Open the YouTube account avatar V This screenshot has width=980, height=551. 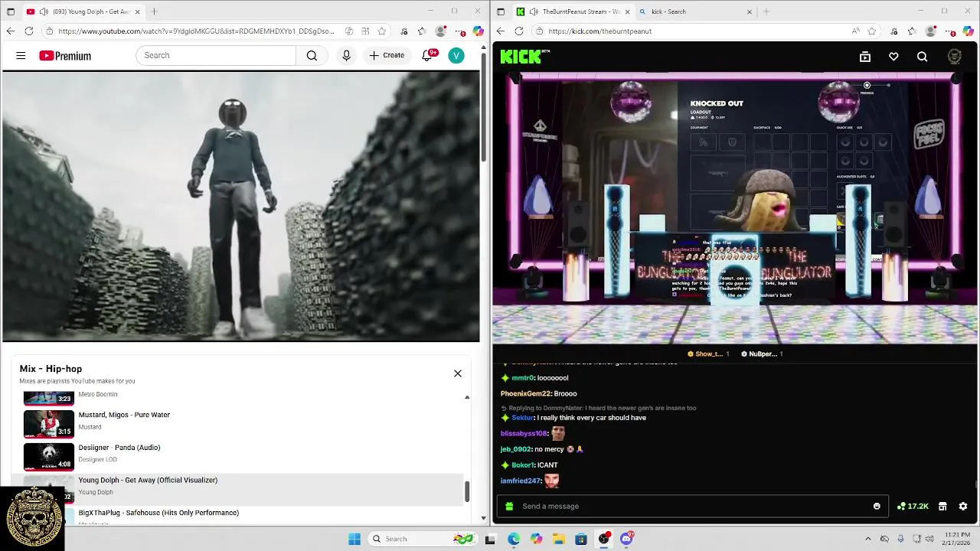(x=456, y=55)
